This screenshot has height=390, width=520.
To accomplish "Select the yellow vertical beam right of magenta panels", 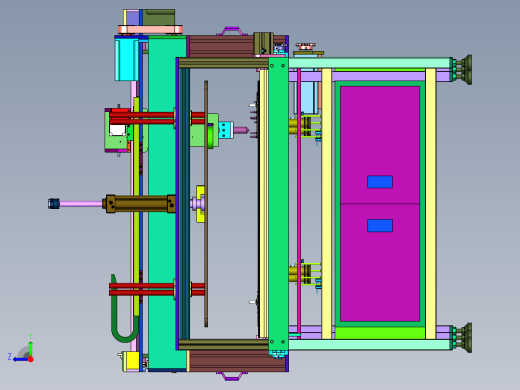I will click(431, 204).
